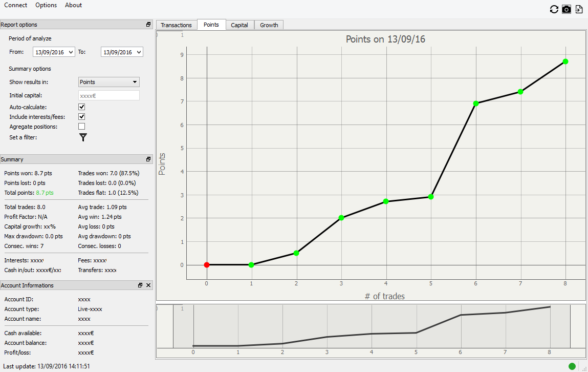588x372 pixels.
Task: Click the green data point at trade 7
Action: click(520, 92)
